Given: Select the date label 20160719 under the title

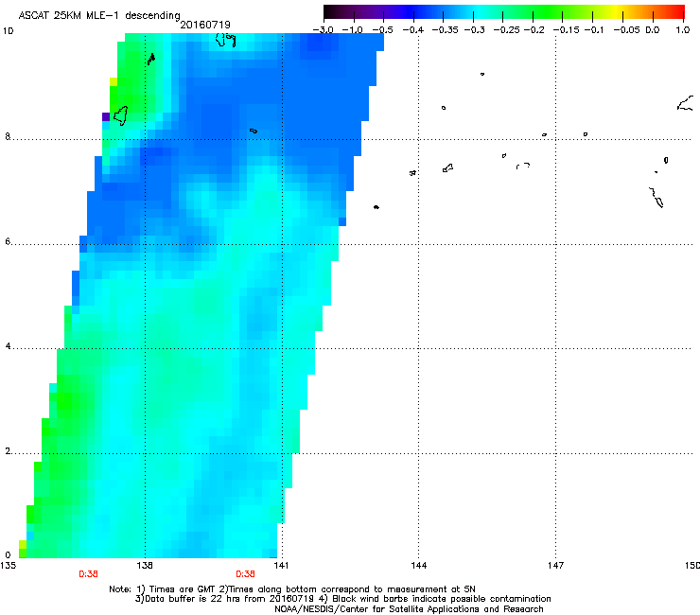Looking at the screenshot, I should click(x=205, y=25).
